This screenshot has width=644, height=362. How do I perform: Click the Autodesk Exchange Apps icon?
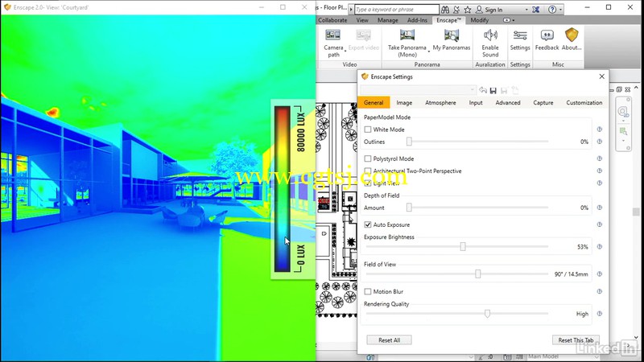[536, 10]
